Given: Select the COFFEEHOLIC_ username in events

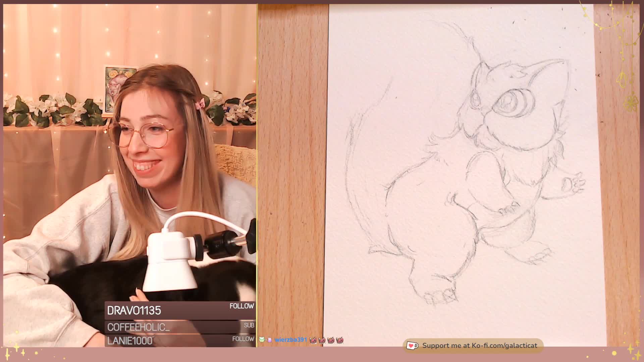Looking at the screenshot, I should [139, 327].
